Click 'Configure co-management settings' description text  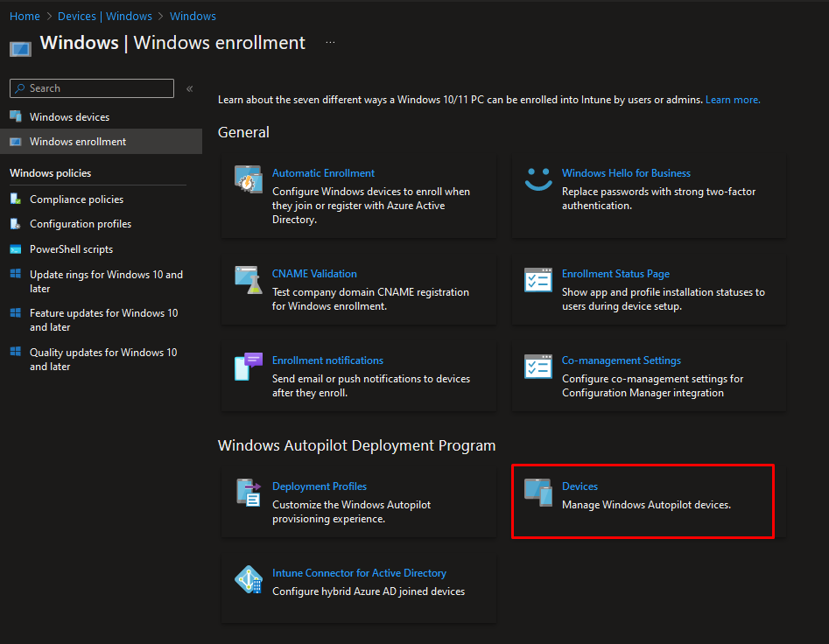click(x=652, y=386)
